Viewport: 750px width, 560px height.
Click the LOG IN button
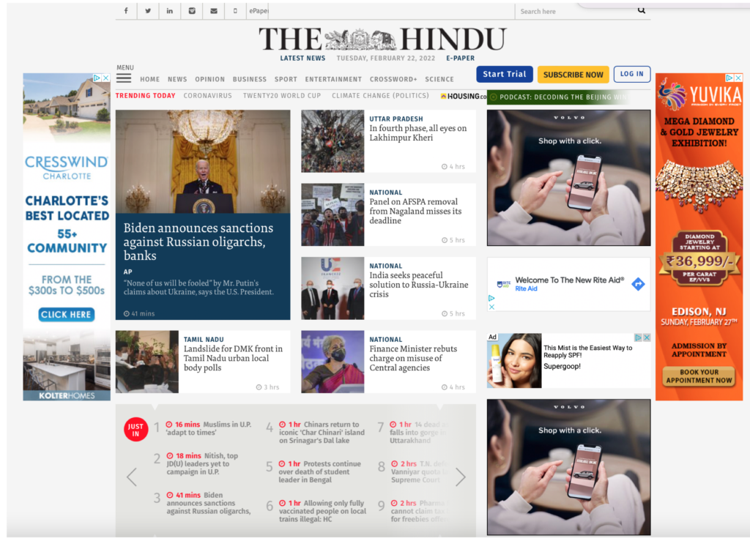click(x=632, y=74)
